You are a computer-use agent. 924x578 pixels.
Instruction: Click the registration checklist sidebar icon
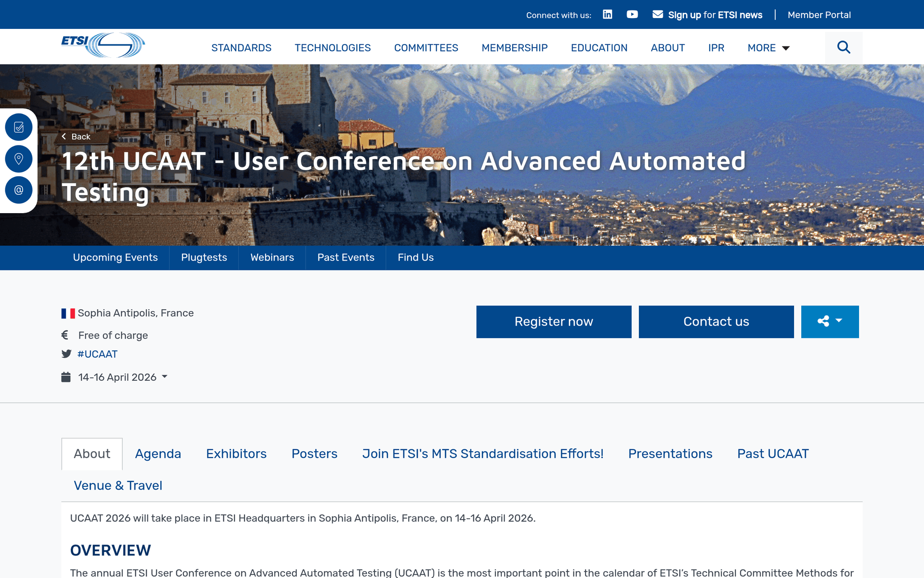click(18, 127)
